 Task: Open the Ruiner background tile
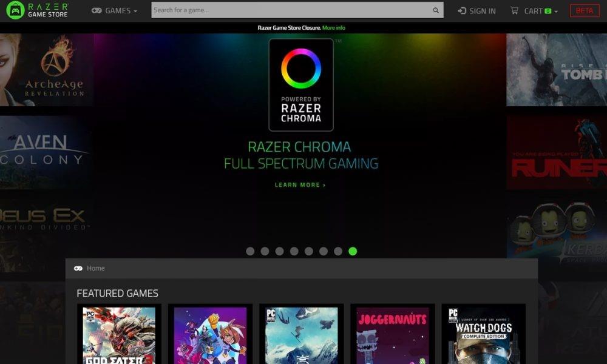pos(557,153)
